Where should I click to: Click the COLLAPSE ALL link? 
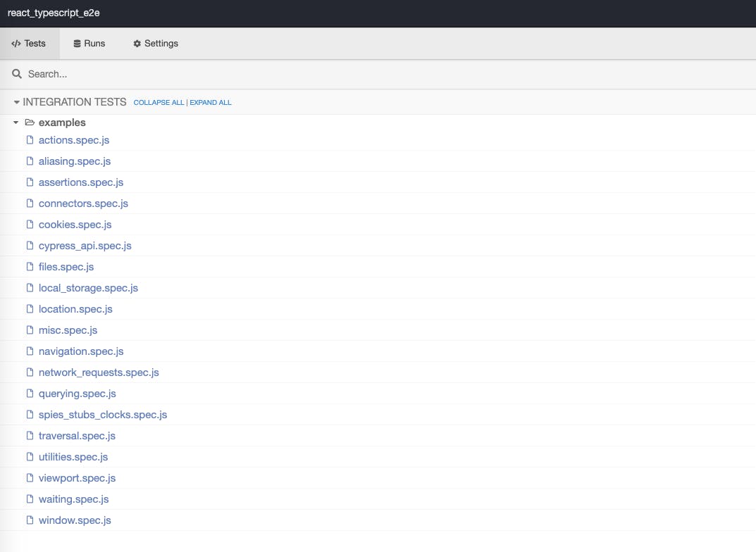159,102
